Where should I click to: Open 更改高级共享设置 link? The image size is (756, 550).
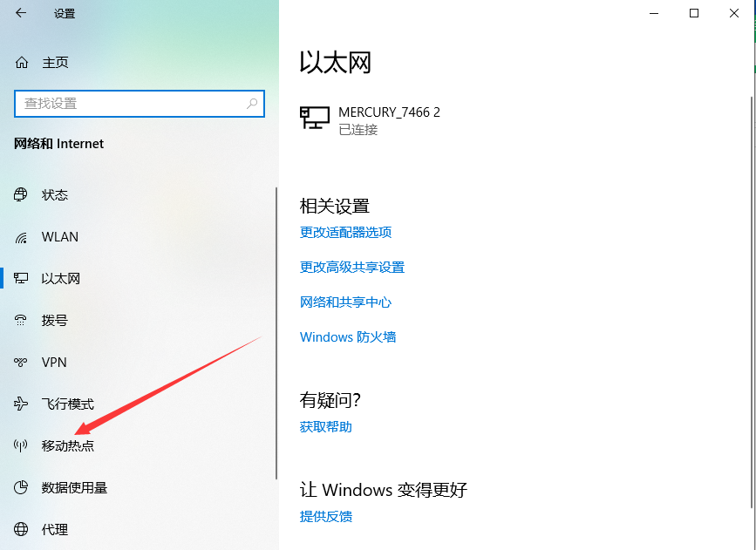(352, 267)
